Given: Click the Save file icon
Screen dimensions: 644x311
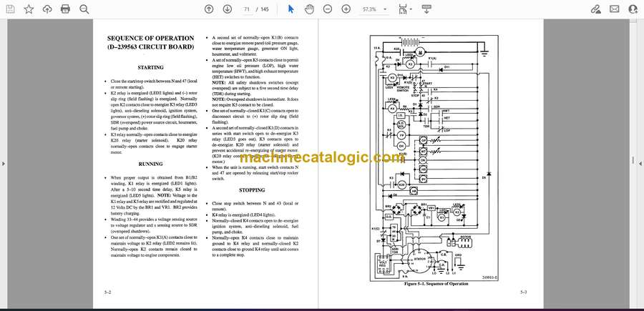Looking at the screenshot, I should pos(10,9).
